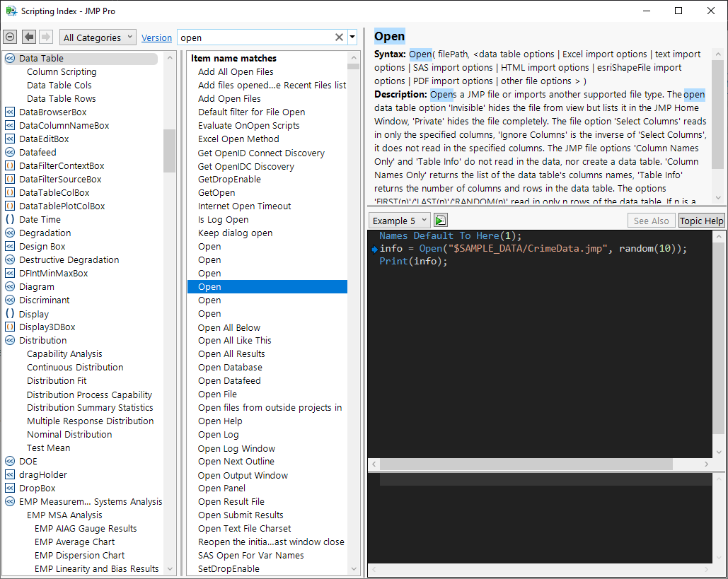Screen dimensions: 728x579
Task: Open the All Categories dropdown
Action: click(98, 37)
